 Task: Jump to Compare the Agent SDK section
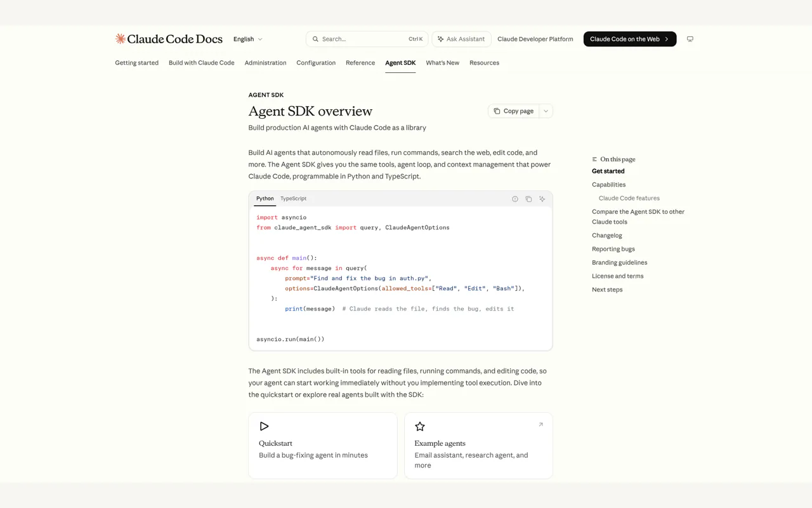point(638,217)
